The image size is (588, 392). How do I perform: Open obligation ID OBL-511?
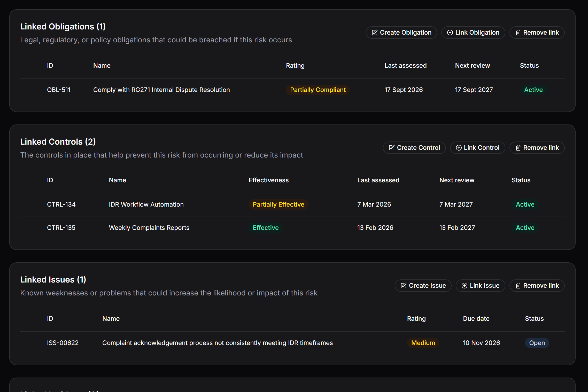pos(59,90)
